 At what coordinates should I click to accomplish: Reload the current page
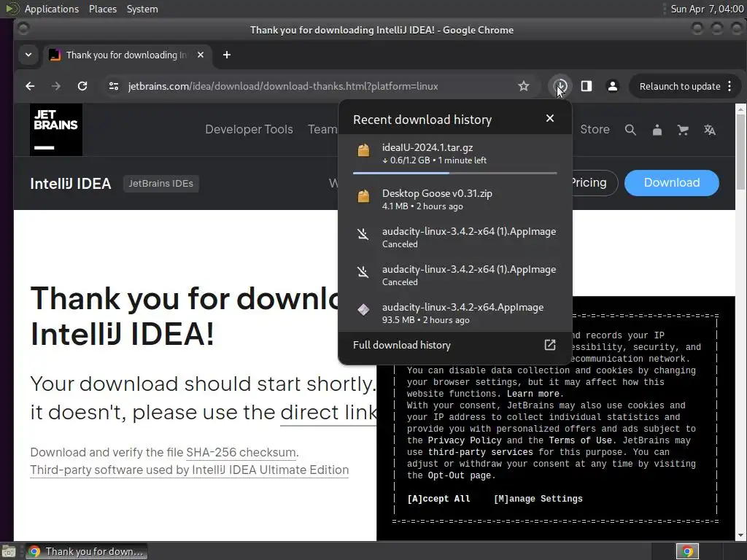[82, 86]
